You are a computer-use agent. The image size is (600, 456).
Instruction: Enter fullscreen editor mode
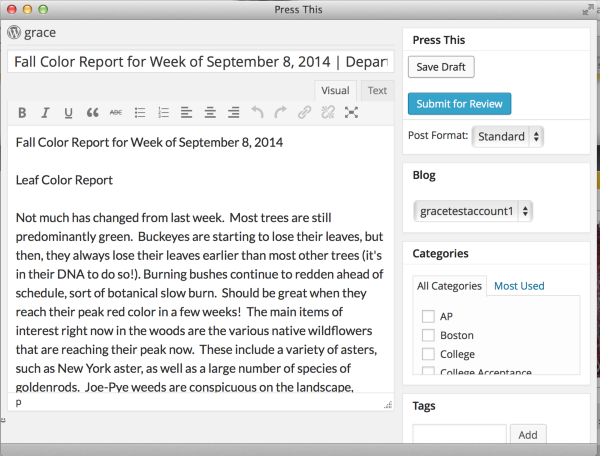point(351,112)
